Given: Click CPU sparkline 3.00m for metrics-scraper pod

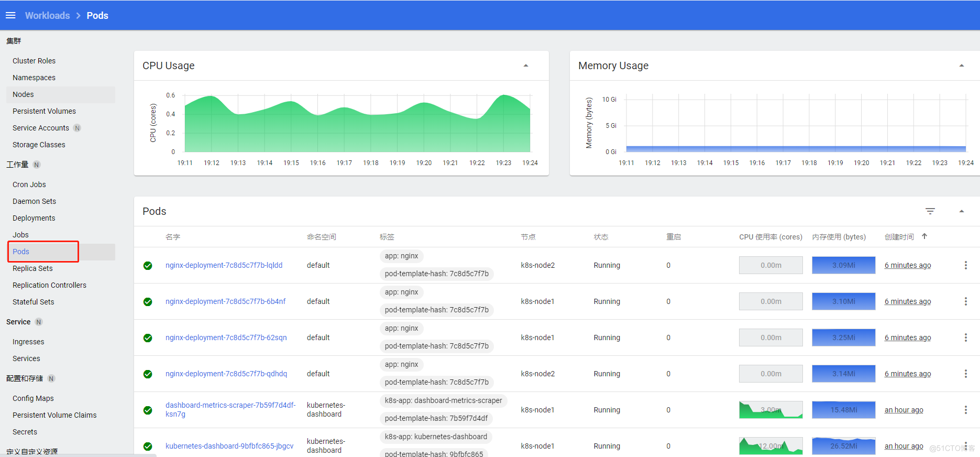Looking at the screenshot, I should tap(770, 410).
